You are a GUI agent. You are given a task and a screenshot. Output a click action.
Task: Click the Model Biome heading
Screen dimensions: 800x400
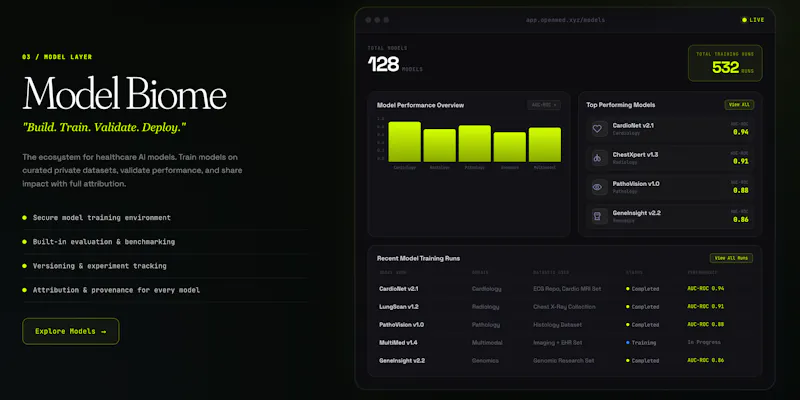pyautogui.click(x=124, y=93)
